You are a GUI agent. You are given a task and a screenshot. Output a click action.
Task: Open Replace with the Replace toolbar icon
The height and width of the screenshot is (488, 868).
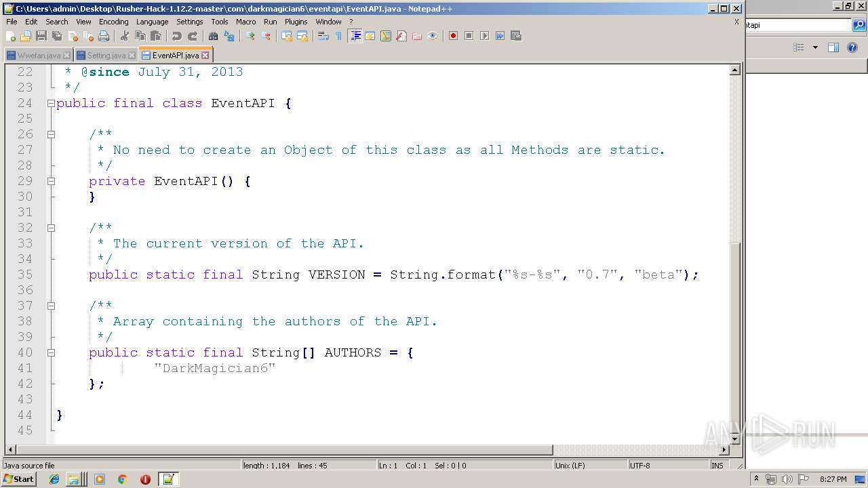[x=229, y=36]
